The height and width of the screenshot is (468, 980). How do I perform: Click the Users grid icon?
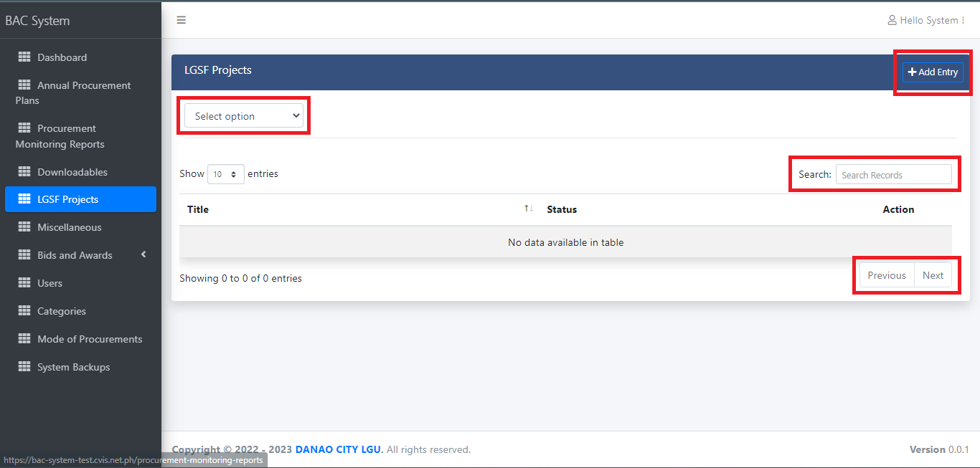pos(24,282)
